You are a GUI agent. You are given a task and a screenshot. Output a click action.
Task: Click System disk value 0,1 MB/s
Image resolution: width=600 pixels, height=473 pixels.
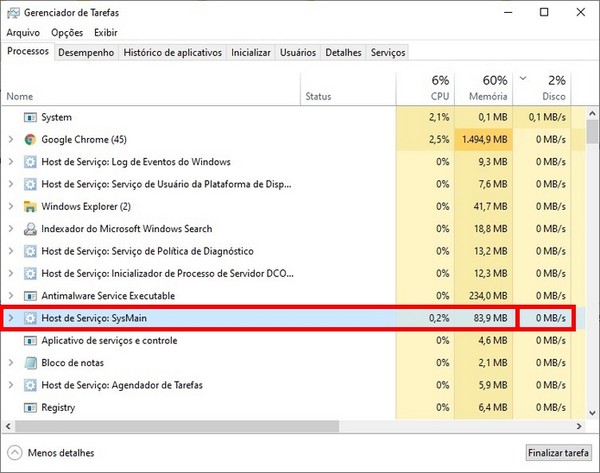[547, 117]
